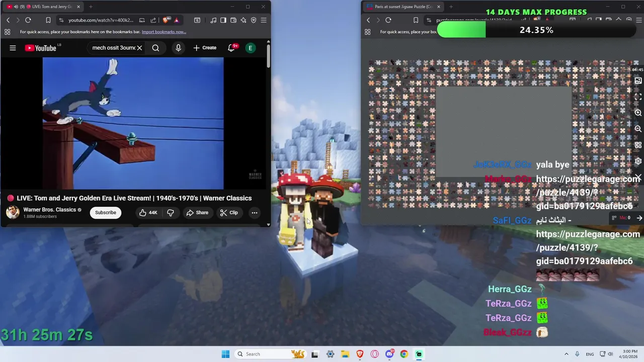The width and height of the screenshot is (644, 362).
Task: Subscribe to Warner Bros. Classics
Action: click(106, 213)
